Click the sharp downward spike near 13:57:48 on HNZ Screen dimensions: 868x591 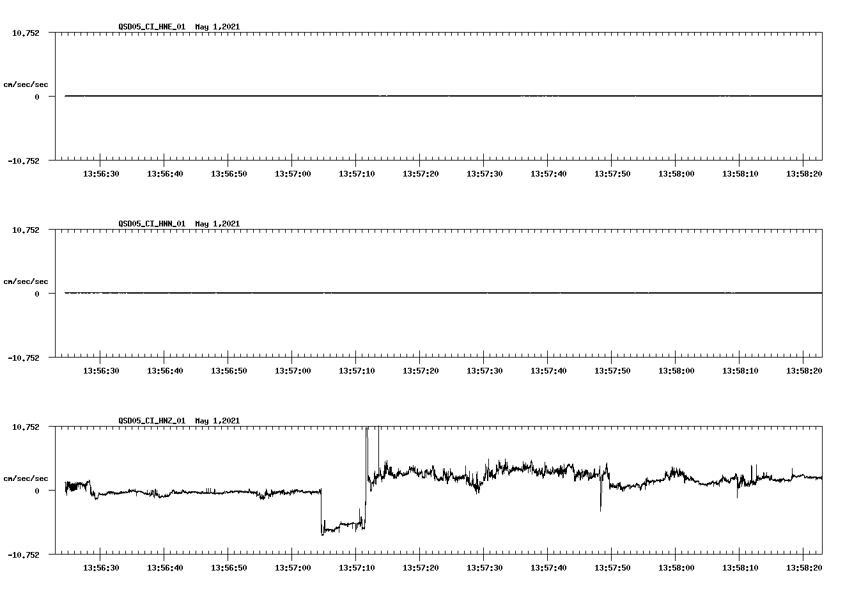point(600,505)
